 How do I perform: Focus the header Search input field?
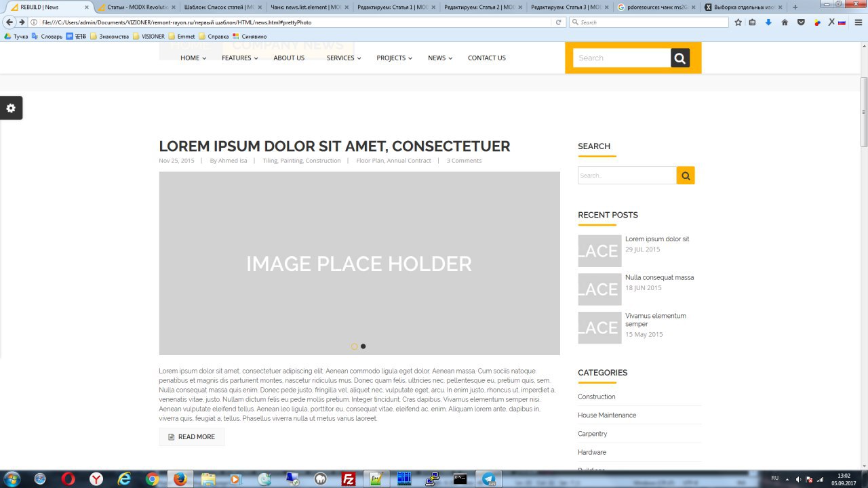622,58
